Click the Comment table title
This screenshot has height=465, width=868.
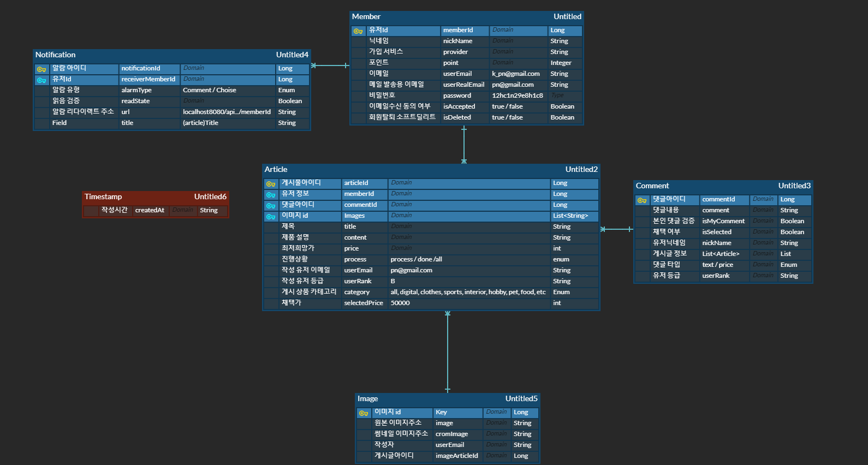[652, 186]
